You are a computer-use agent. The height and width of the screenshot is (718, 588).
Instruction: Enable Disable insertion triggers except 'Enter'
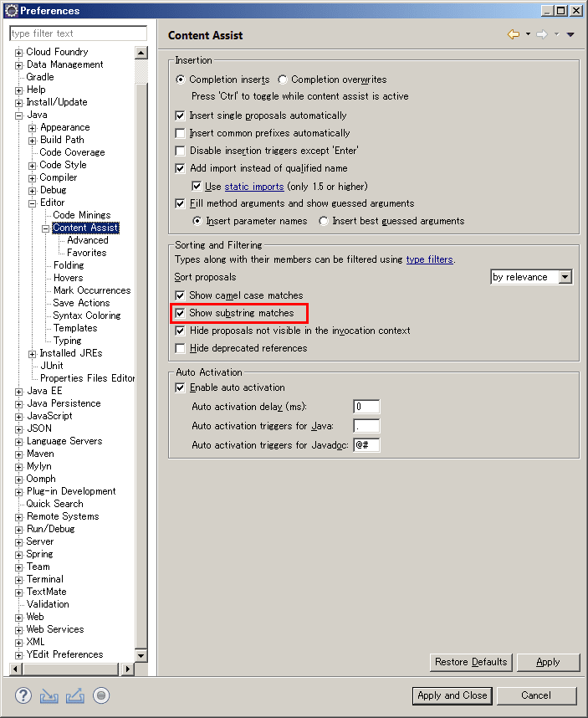(181, 151)
